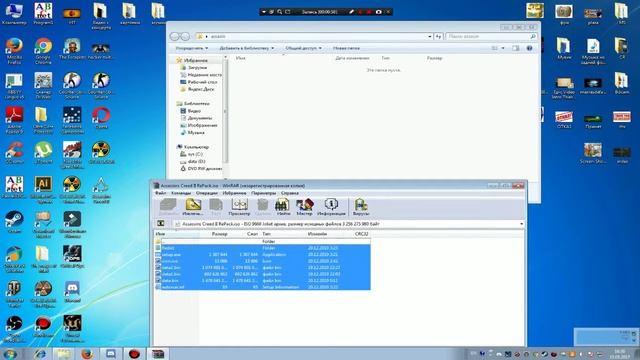This screenshot has height=360, width=640.
Task: Open the Wizard (Мастер) tool in WinRAR
Action: point(304,207)
